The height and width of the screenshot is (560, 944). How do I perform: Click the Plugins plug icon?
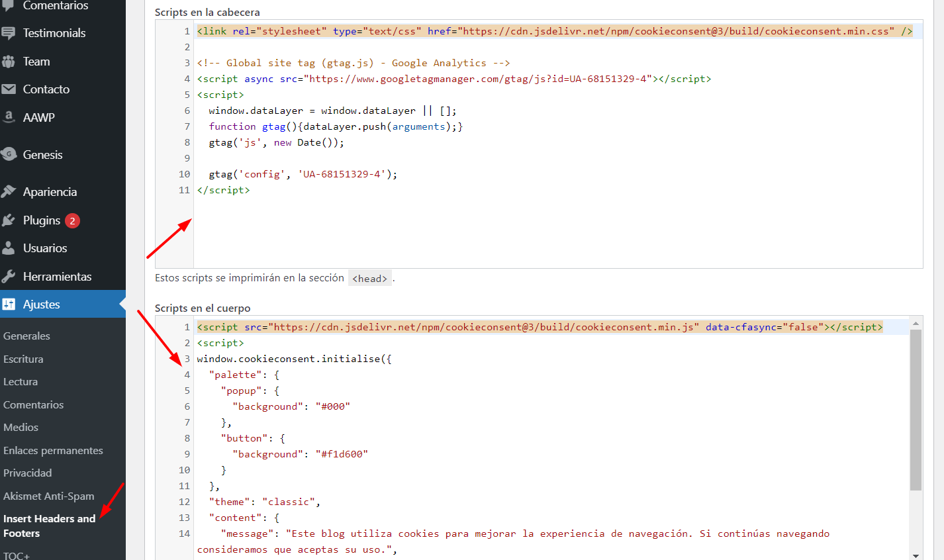click(9, 220)
